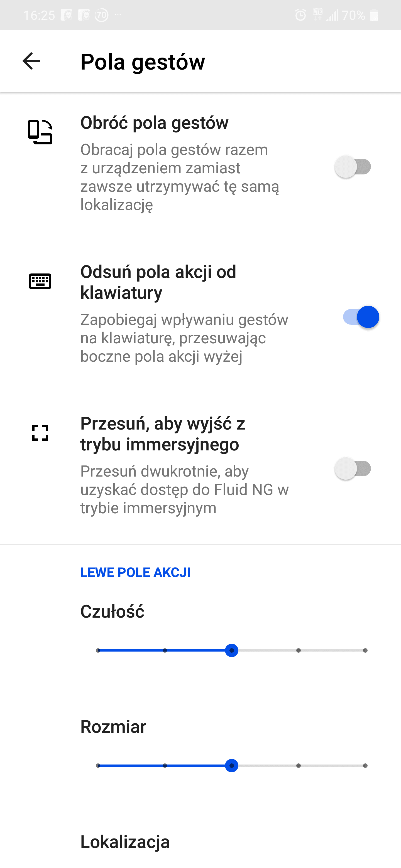Tap the rotate gesture fields icon
The image size is (401, 868).
pyautogui.click(x=40, y=132)
